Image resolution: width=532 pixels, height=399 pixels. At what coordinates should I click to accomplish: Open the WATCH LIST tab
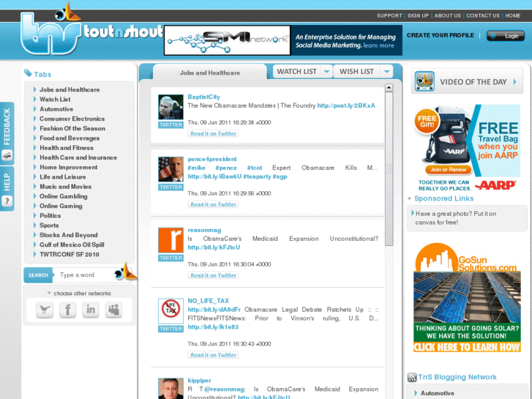(297, 72)
